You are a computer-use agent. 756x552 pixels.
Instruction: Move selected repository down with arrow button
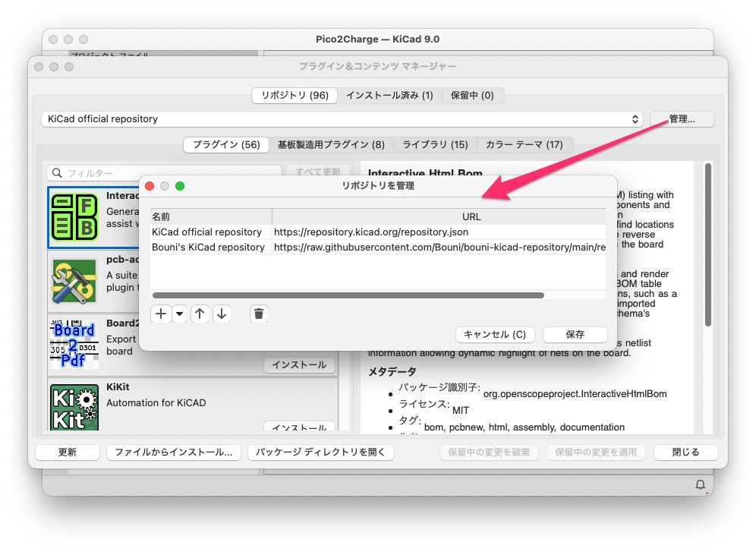[x=221, y=314]
